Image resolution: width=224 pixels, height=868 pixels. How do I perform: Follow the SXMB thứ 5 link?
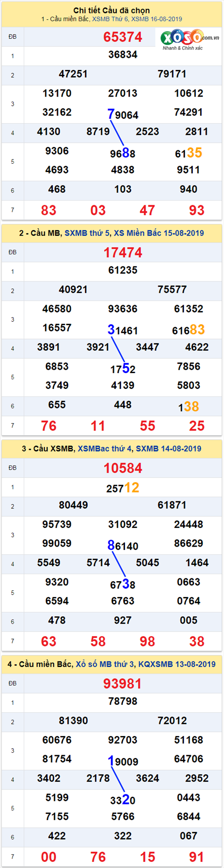(87, 233)
